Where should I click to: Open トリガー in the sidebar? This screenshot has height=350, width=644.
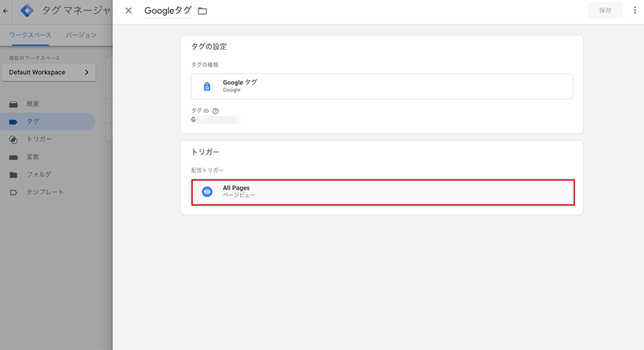pos(38,139)
